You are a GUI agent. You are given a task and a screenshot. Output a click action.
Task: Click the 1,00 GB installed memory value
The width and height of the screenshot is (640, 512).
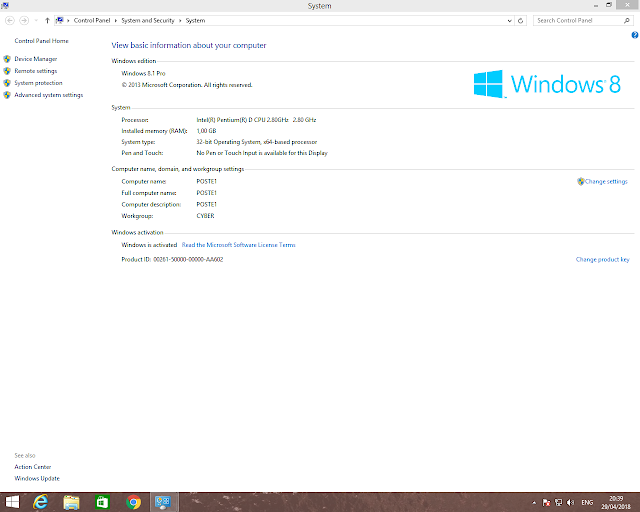pos(207,131)
